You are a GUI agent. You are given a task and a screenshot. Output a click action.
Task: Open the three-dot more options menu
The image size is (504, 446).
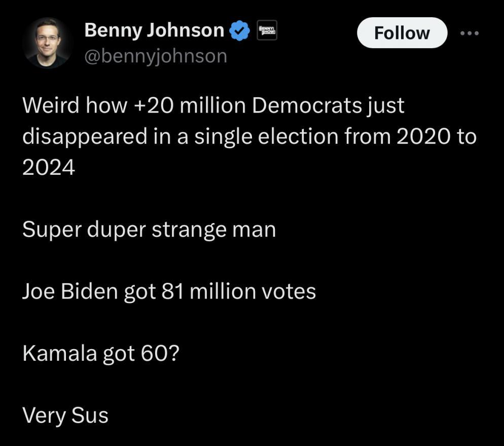coord(469,33)
